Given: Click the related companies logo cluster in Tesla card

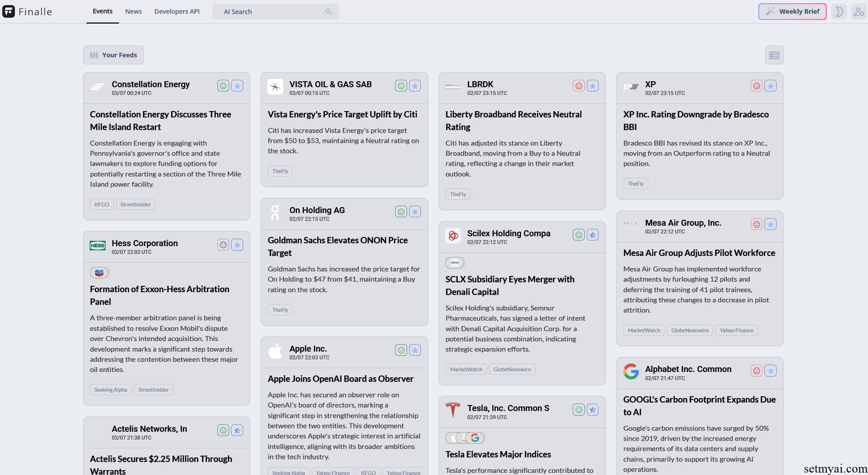Looking at the screenshot, I should point(465,438).
